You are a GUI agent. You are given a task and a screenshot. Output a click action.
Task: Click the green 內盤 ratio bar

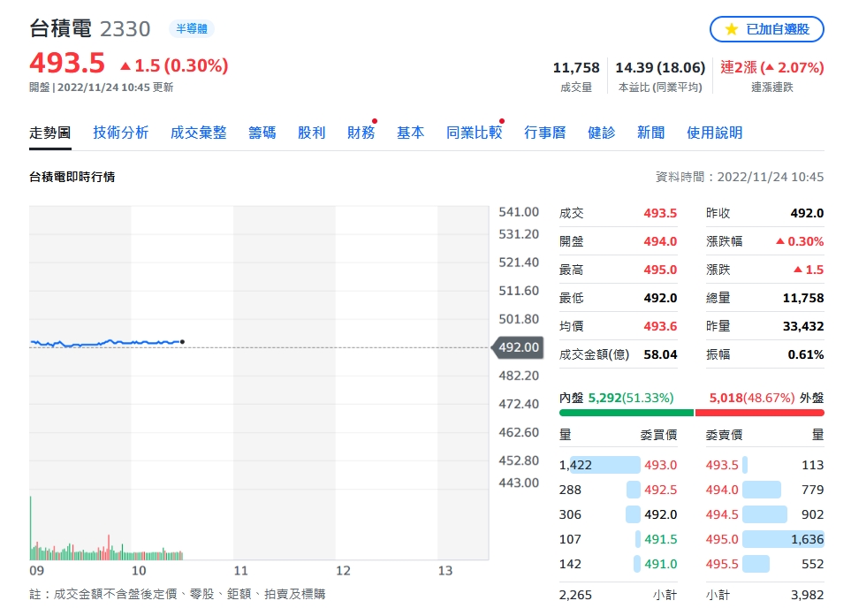click(627, 413)
